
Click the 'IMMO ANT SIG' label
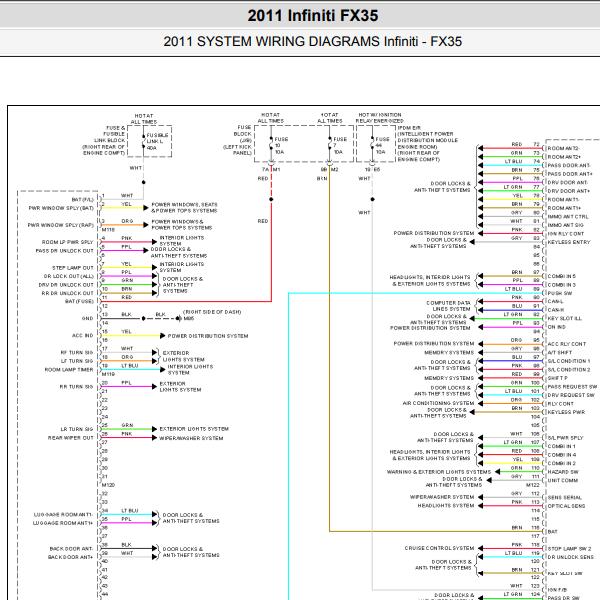click(566, 225)
